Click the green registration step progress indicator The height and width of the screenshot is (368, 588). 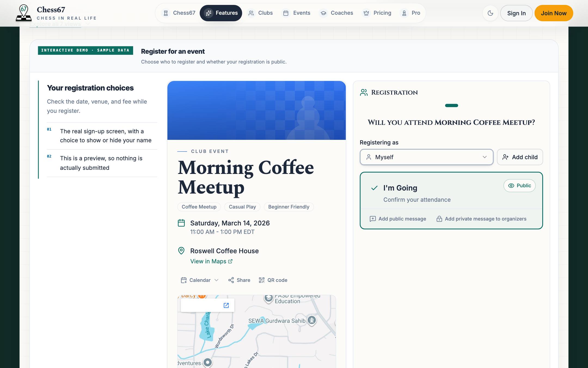tap(451, 105)
